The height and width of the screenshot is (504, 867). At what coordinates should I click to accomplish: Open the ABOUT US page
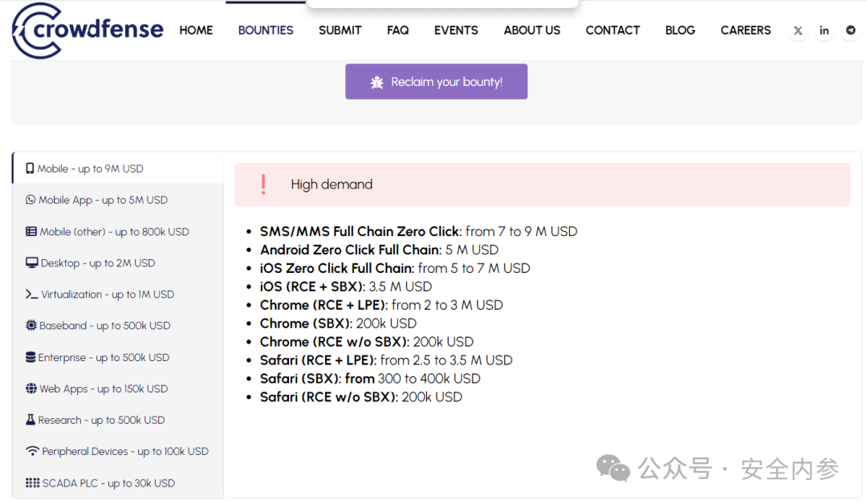tap(532, 30)
